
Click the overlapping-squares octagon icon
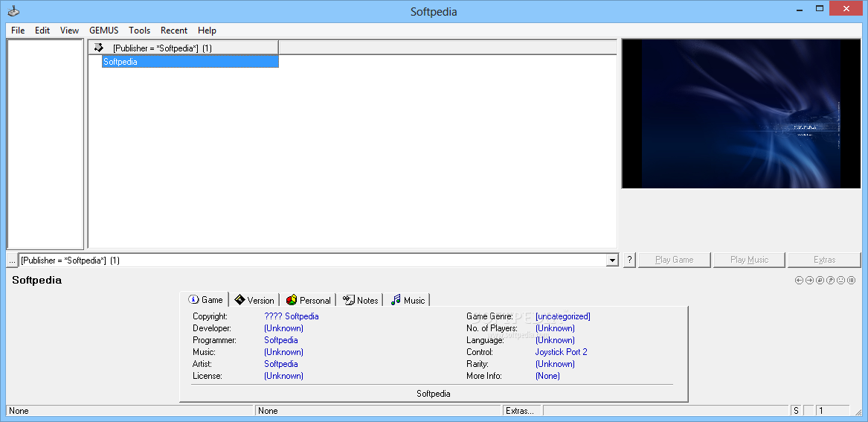click(x=820, y=281)
